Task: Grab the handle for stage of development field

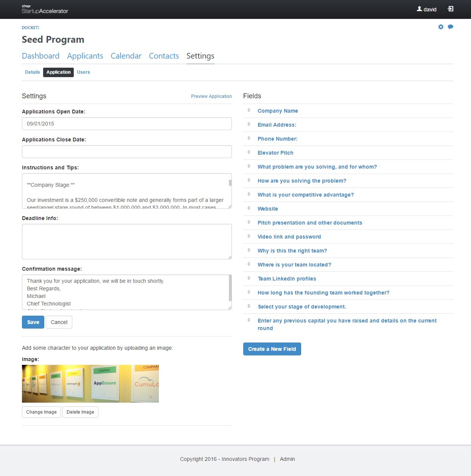Action: point(249,306)
